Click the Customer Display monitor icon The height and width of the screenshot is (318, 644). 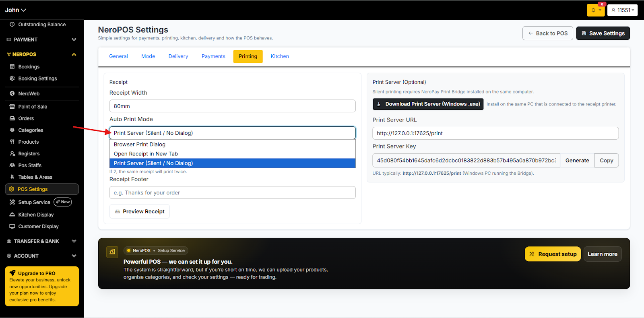pos(12,227)
